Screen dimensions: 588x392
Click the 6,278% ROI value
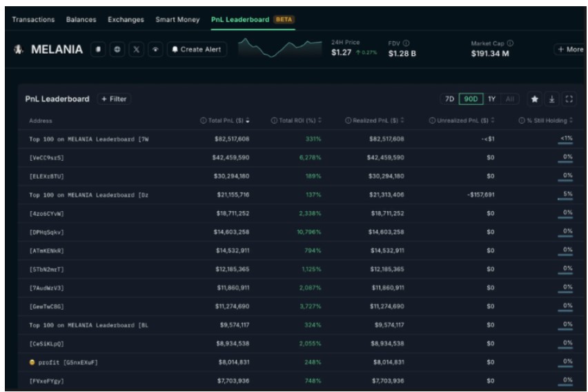(x=310, y=157)
